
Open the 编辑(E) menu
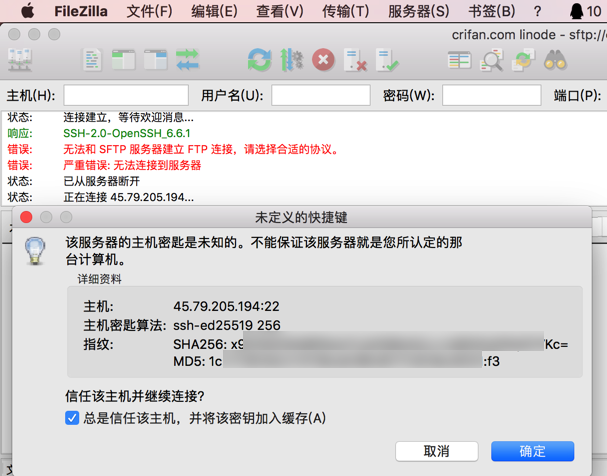[214, 11]
